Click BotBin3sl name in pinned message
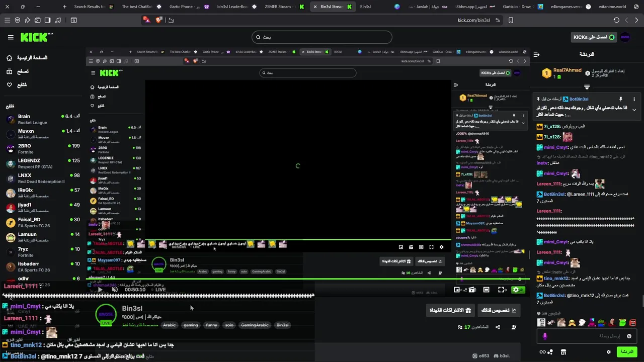 pos(579,99)
